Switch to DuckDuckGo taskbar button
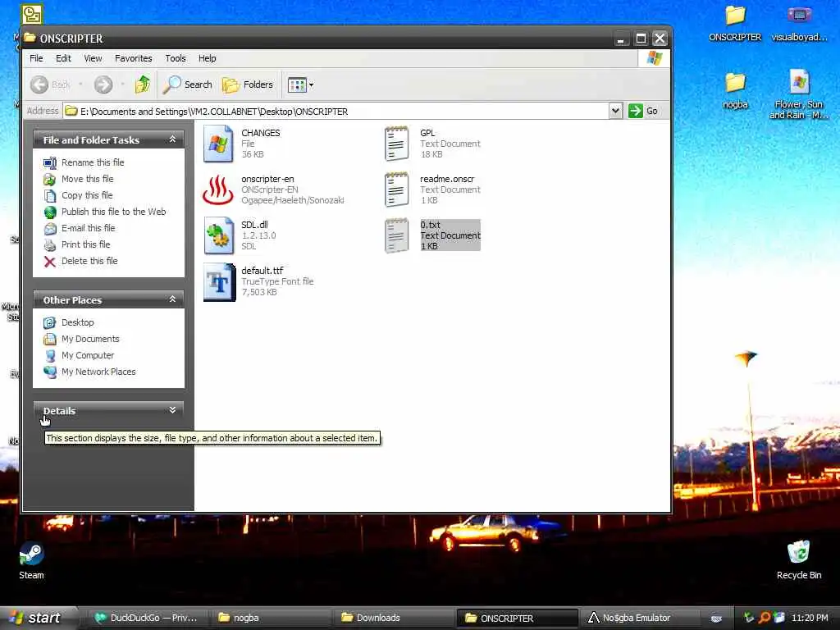This screenshot has width=840, height=630. 146,618
